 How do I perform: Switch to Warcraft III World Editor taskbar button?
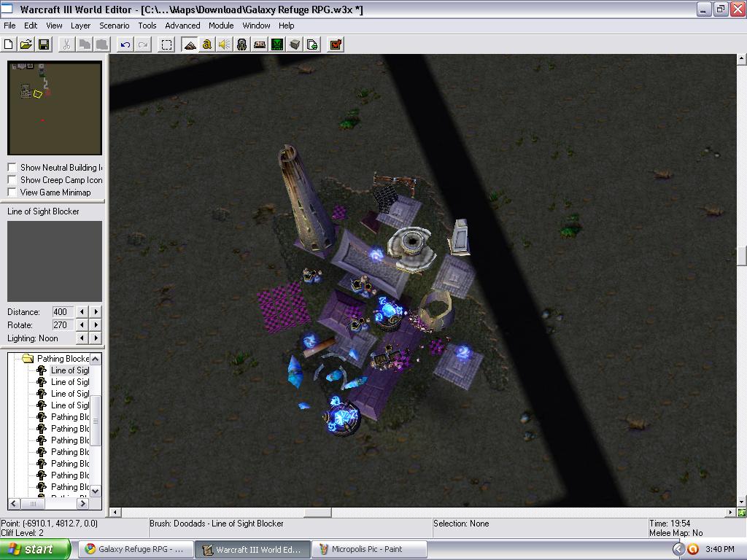(253, 550)
